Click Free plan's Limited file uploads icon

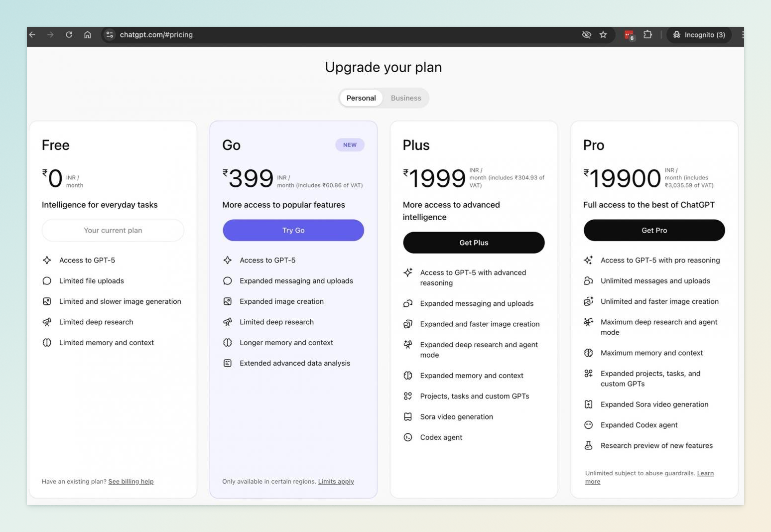click(47, 281)
